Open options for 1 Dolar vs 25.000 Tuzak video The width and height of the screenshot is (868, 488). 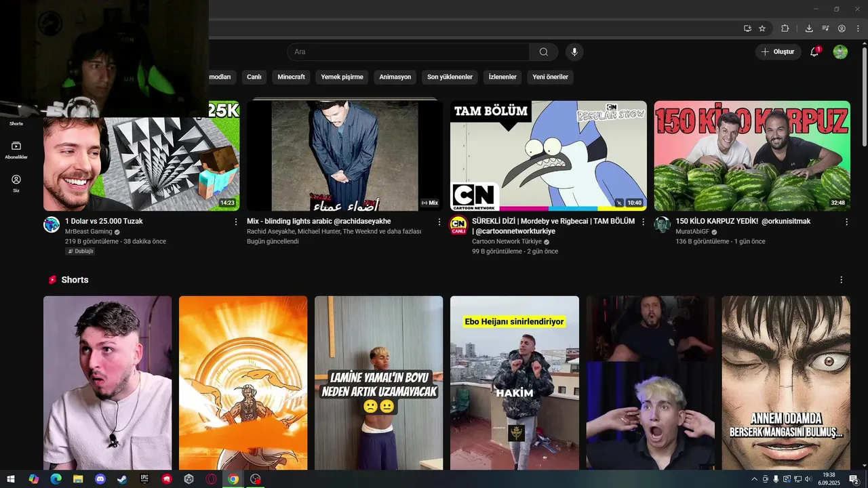tap(236, 222)
